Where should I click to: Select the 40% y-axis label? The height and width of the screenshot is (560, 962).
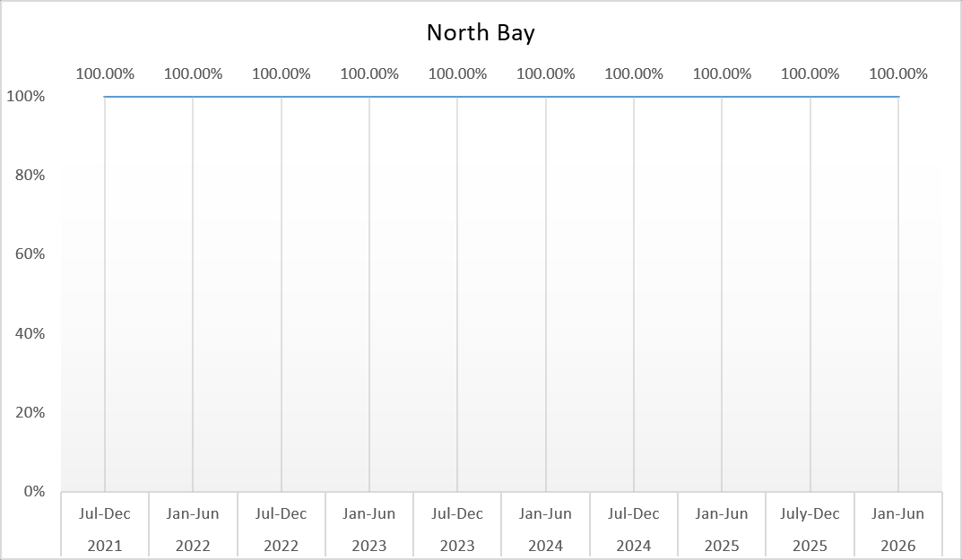(x=30, y=333)
